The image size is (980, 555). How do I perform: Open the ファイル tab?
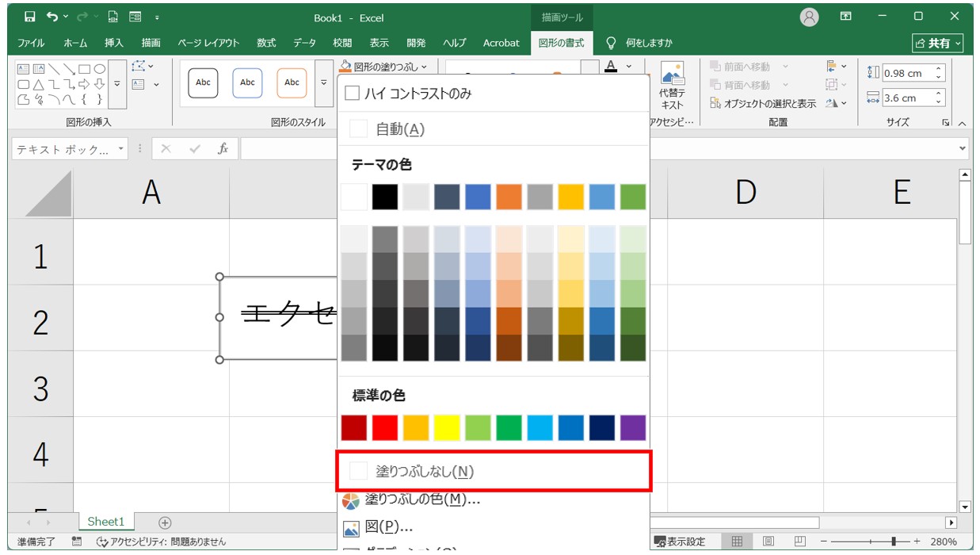[31, 43]
